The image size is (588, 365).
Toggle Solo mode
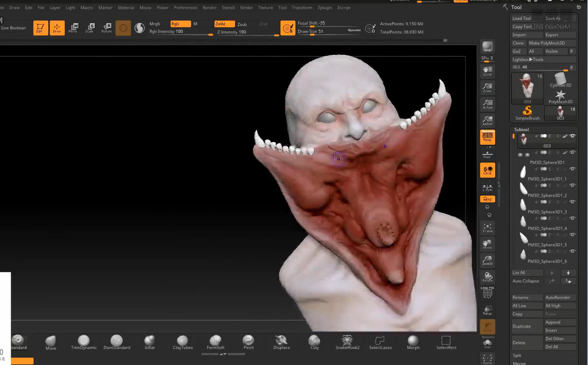(487, 343)
